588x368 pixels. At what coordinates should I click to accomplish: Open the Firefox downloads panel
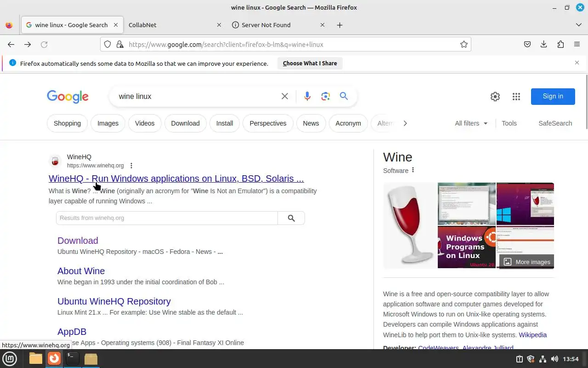pyautogui.click(x=544, y=44)
